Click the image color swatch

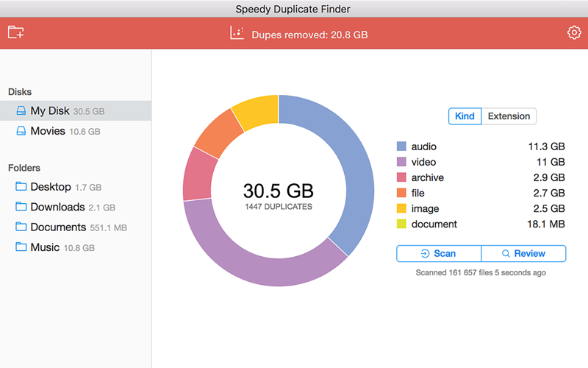click(401, 208)
